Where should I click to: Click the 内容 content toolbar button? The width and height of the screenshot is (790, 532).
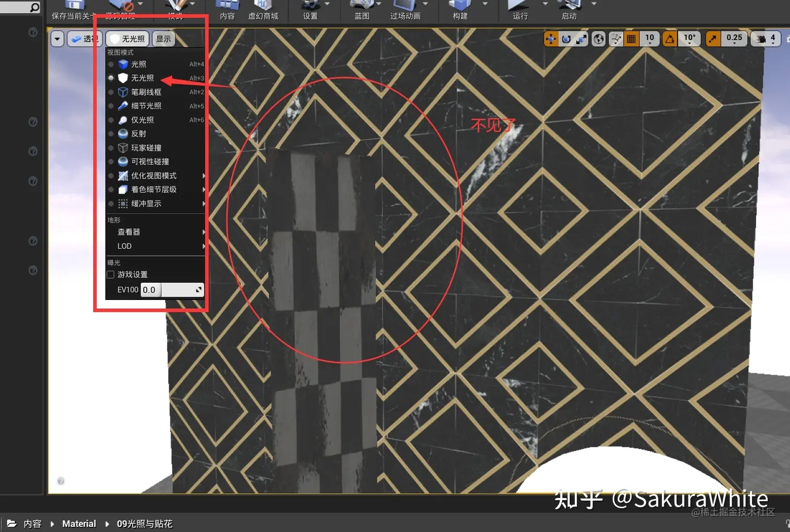tap(227, 10)
